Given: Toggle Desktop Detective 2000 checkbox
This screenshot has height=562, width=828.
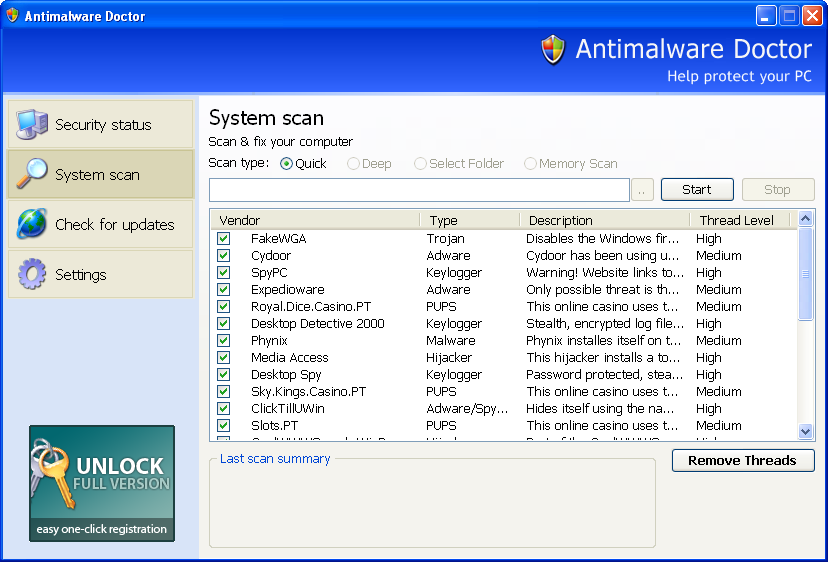Looking at the screenshot, I should [223, 323].
